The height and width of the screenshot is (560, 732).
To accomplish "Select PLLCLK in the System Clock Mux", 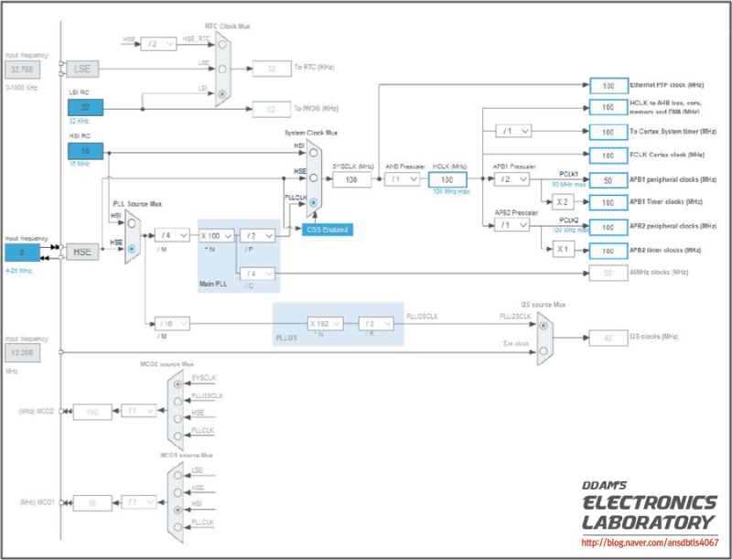I will click(313, 202).
